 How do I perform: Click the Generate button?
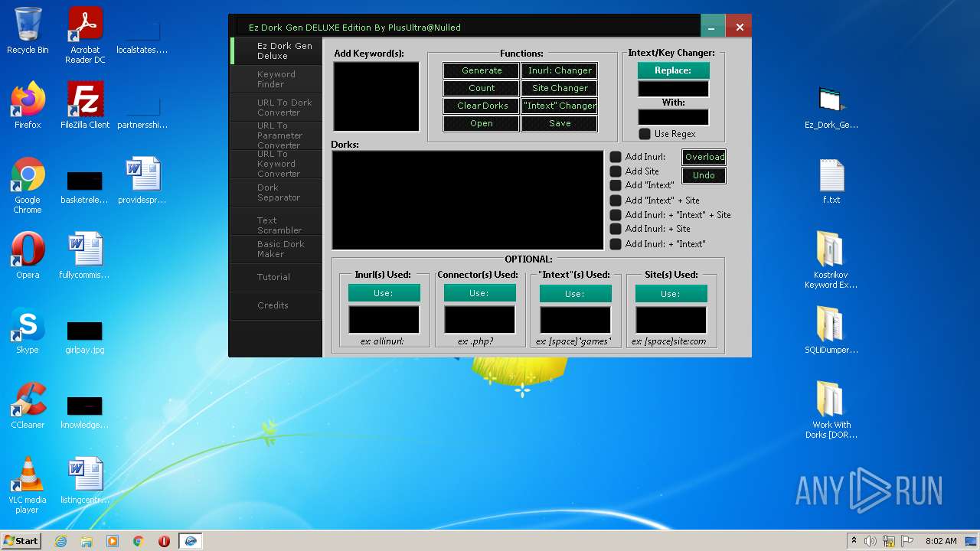[482, 70]
